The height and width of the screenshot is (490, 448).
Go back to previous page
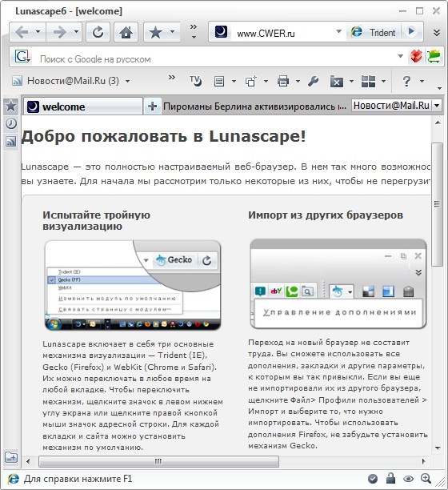[x=22, y=32]
